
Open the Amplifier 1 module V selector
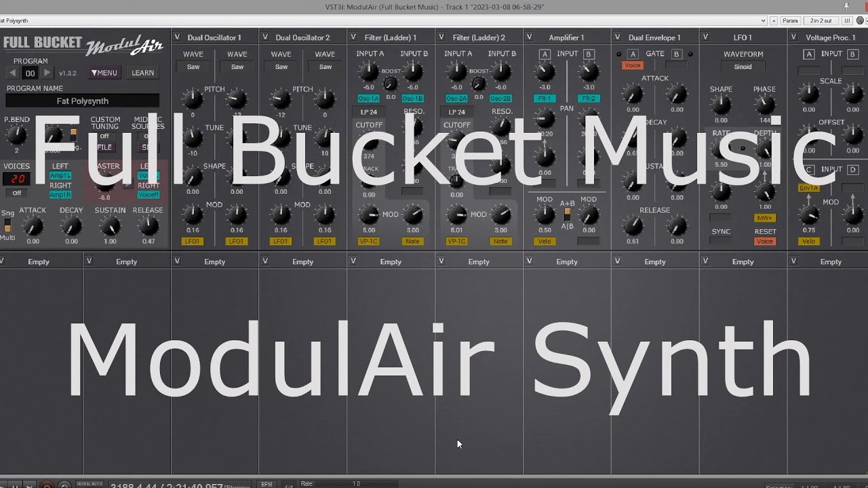(x=530, y=37)
